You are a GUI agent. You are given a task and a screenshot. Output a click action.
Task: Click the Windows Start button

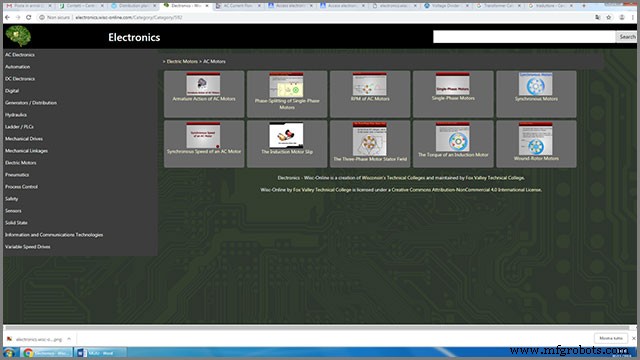click(x=9, y=353)
